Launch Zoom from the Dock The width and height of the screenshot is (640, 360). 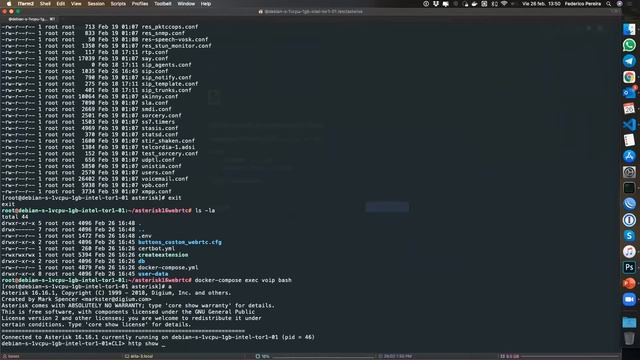click(629, 299)
